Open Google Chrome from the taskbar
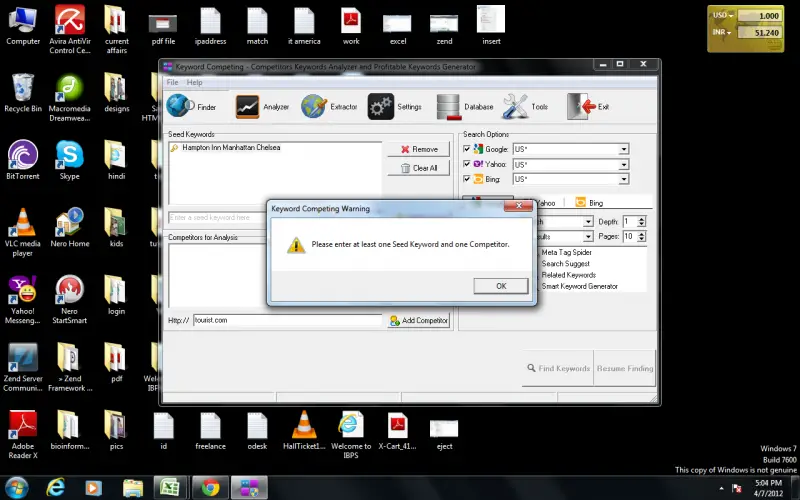Screen dimensions: 800x500 210,488
